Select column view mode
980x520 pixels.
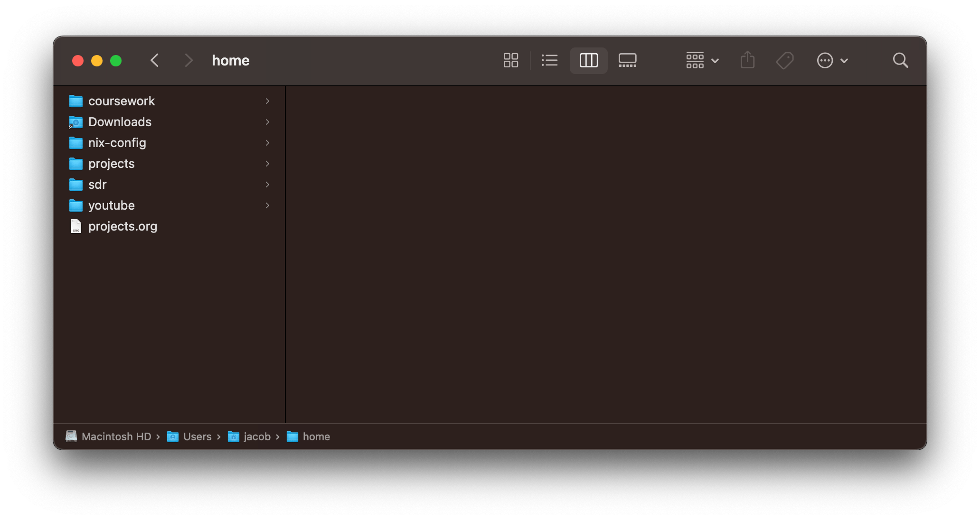(x=588, y=60)
